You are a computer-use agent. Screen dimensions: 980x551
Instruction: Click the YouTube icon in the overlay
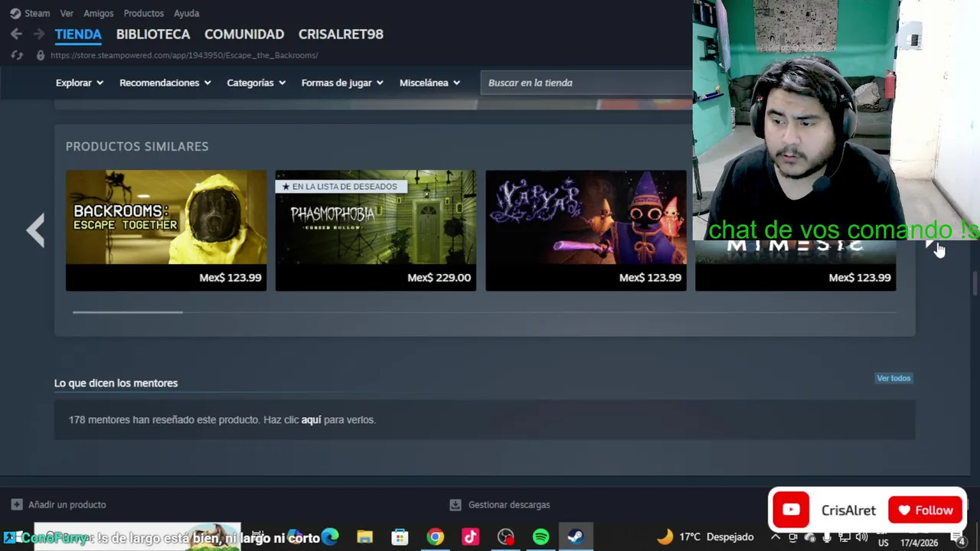pos(791,510)
